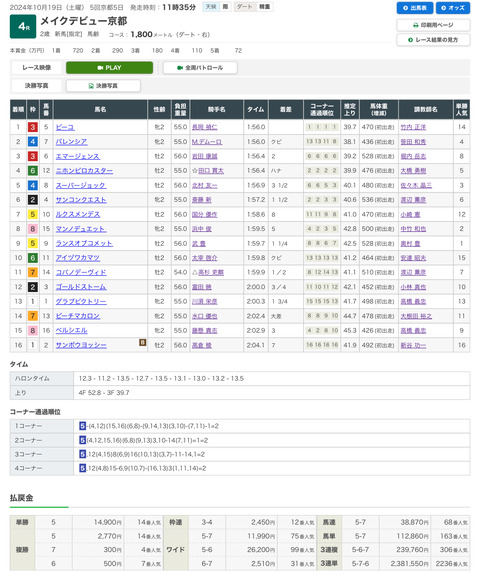Select the 馬単 payout 112,860円
This screenshot has height=575, width=480.
click(x=413, y=536)
